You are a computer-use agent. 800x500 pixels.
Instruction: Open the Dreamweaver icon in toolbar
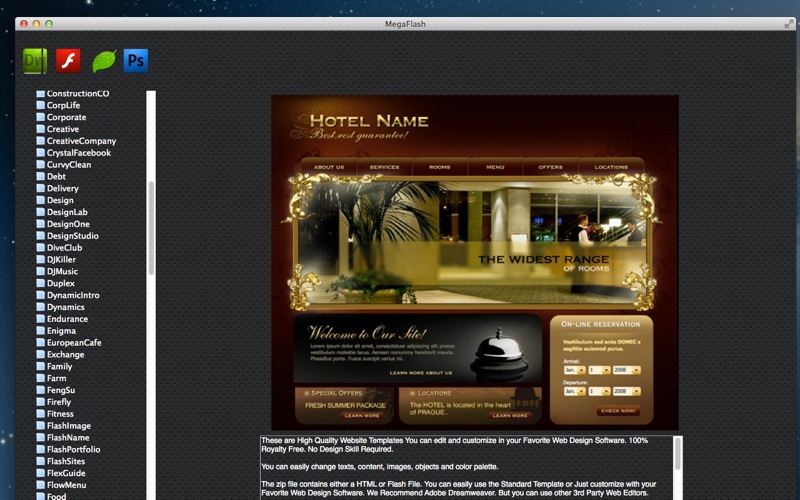(35, 61)
